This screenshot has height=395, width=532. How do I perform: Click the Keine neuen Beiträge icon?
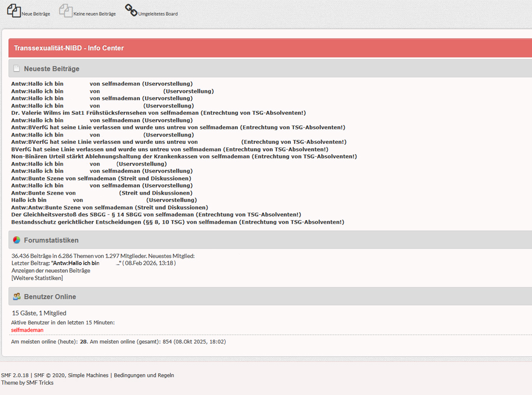click(x=66, y=10)
